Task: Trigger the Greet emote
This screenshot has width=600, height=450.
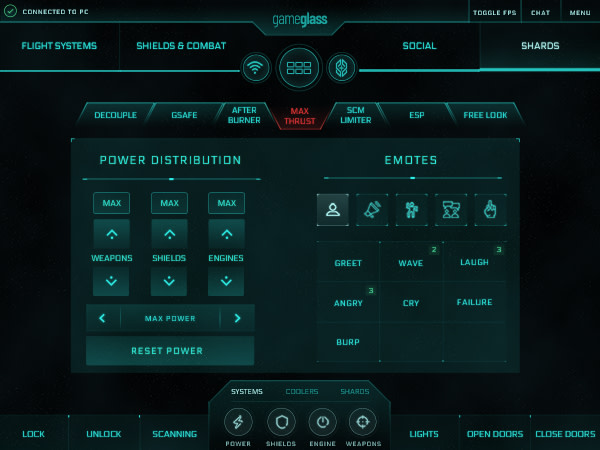Action: tap(348, 265)
